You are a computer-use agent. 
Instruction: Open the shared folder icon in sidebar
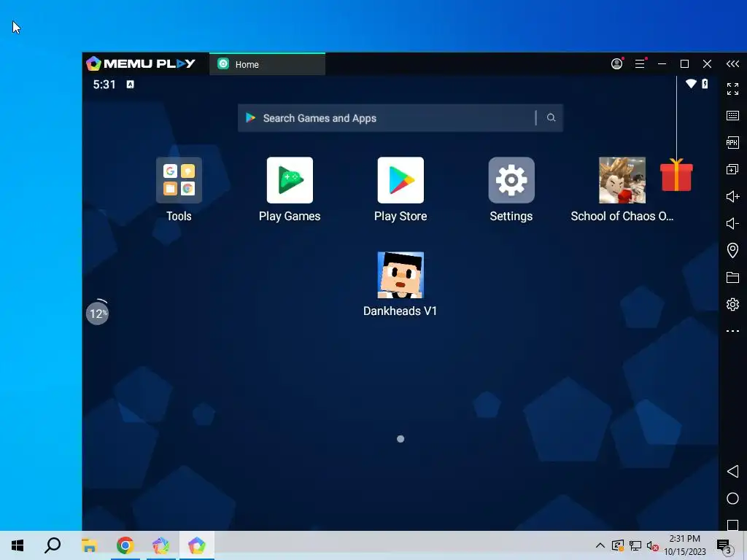click(x=732, y=277)
